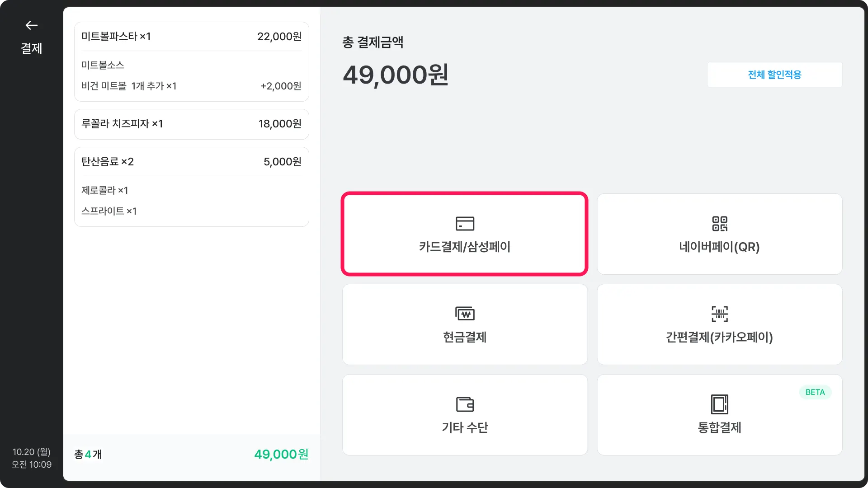Select the 루꼴라 치즈피자 order item
Screen dimensions: 868x488
coord(122,124)
